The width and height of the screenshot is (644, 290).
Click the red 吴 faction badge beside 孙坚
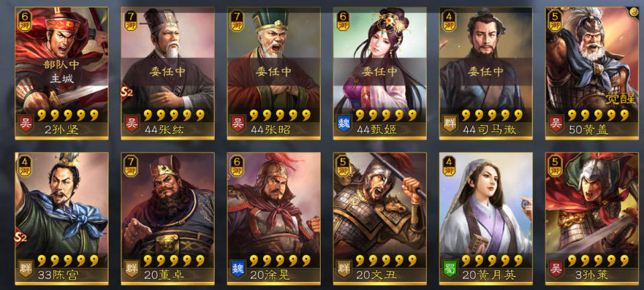pos(26,123)
